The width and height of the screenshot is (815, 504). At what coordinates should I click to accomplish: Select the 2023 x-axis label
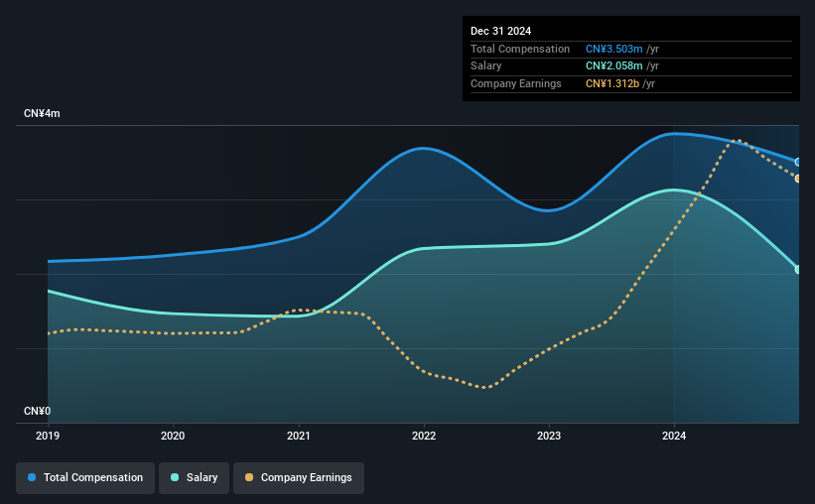[549, 436]
